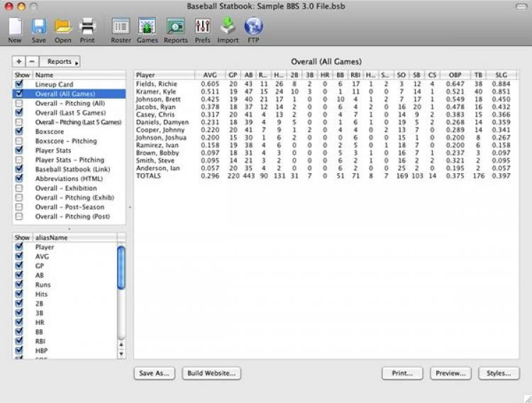This screenshot has height=403, width=532.
Task: Select Player Stats report in list
Action: point(53,150)
